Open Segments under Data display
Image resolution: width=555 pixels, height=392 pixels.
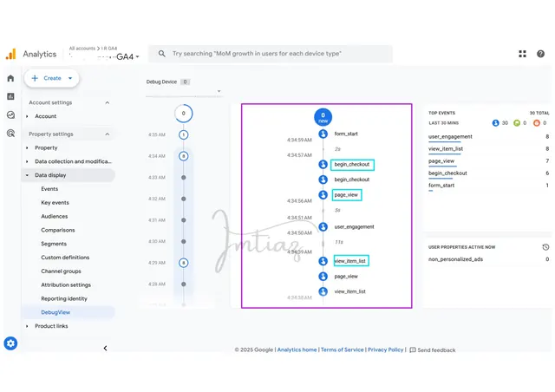tap(54, 244)
